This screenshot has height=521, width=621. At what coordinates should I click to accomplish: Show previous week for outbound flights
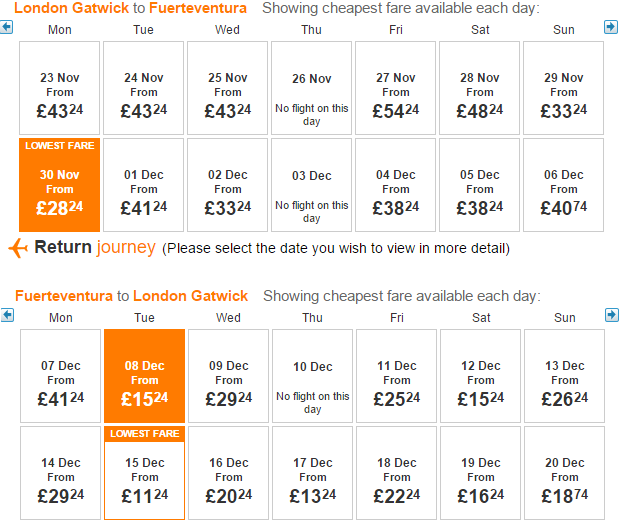click(6, 27)
